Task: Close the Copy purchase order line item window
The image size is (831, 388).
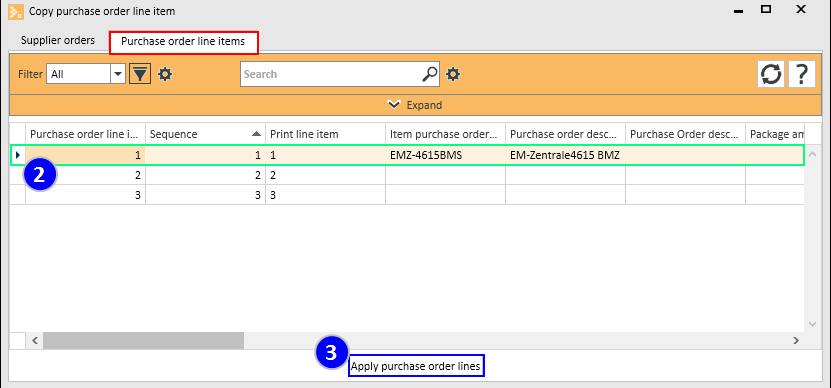Action: click(801, 9)
